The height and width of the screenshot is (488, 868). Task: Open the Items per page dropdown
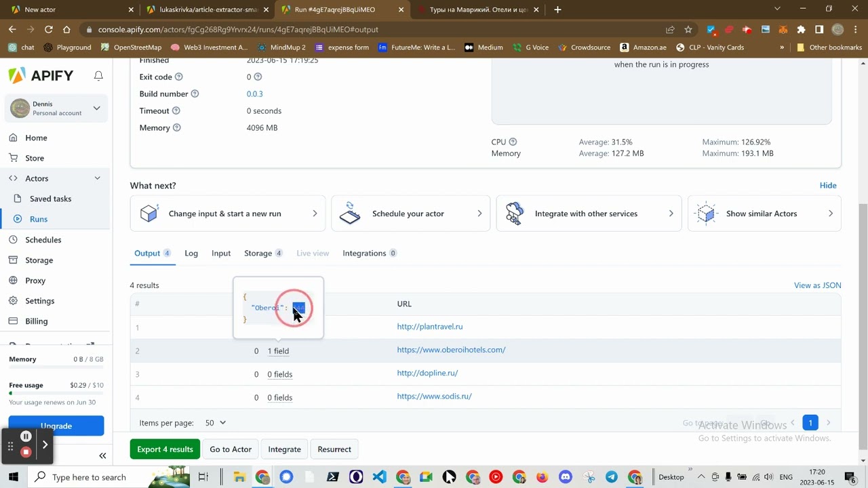tap(215, 422)
